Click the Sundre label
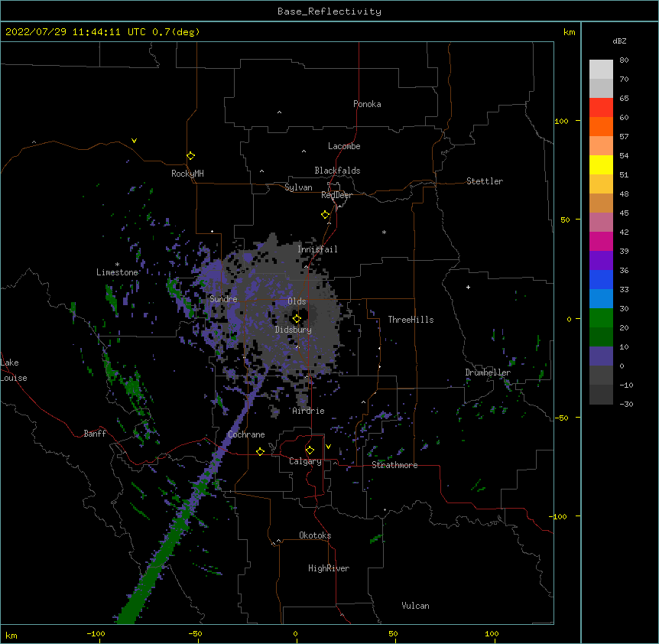 223,299
